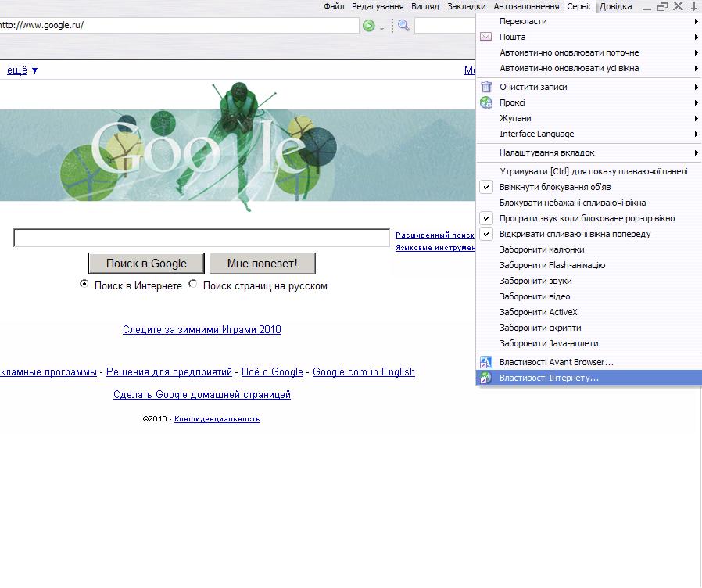Click Сделать Google домашней страницей link
The height and width of the screenshot is (588, 702).
(x=202, y=395)
